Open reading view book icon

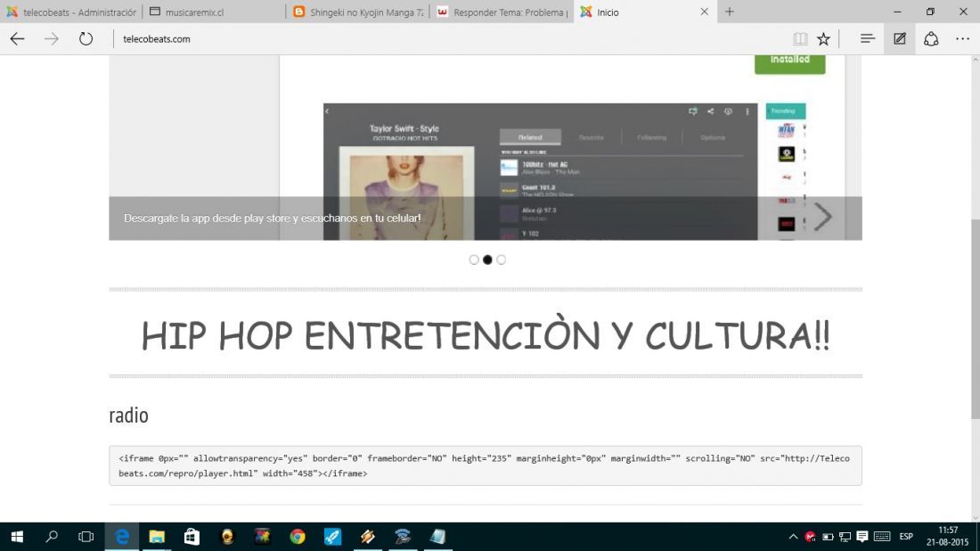tap(800, 38)
